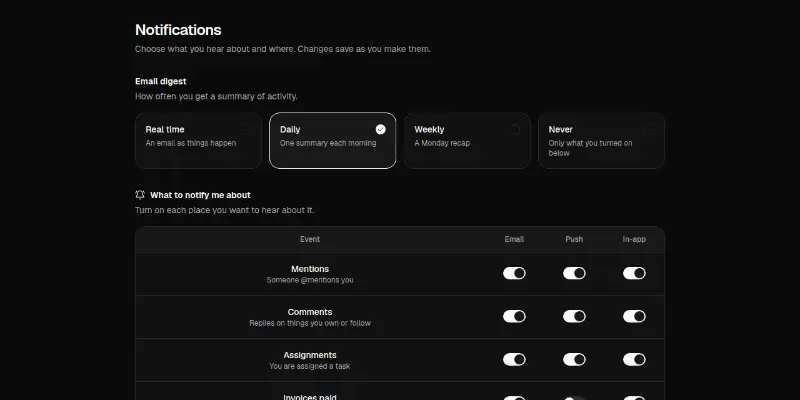Disable Push notifications for Comments
Screen dimensions: 800x400
574,316
